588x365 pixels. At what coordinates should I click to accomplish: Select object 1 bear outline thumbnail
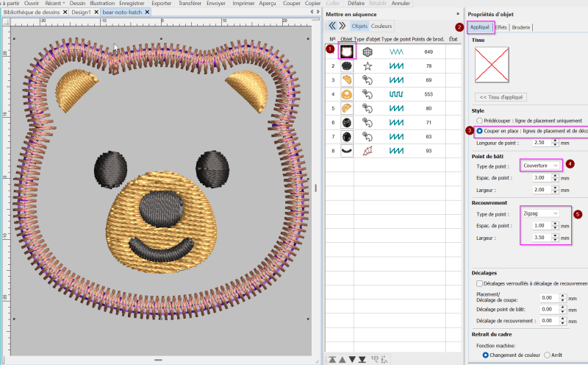coord(347,52)
